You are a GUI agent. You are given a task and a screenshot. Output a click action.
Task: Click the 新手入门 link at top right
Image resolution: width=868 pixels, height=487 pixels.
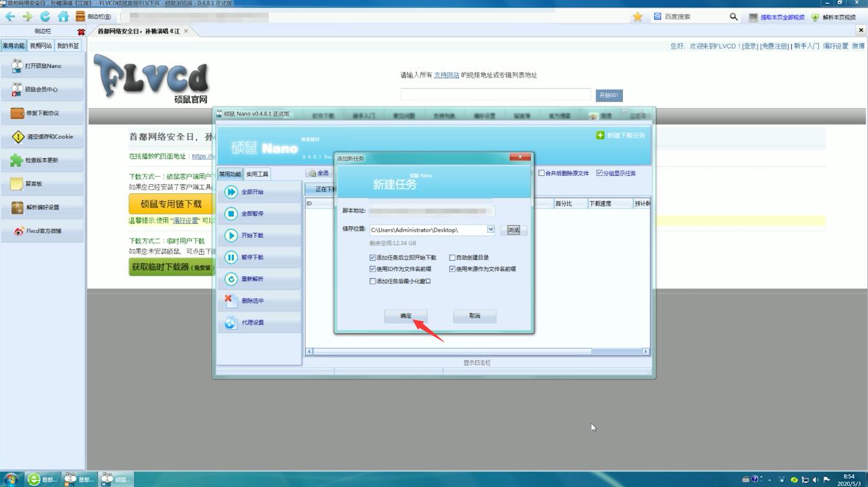(x=806, y=46)
